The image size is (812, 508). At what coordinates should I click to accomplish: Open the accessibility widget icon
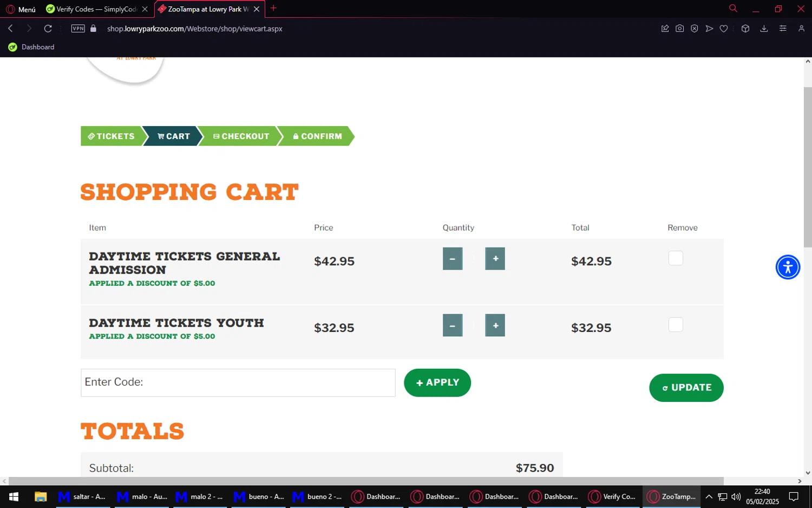click(x=788, y=267)
